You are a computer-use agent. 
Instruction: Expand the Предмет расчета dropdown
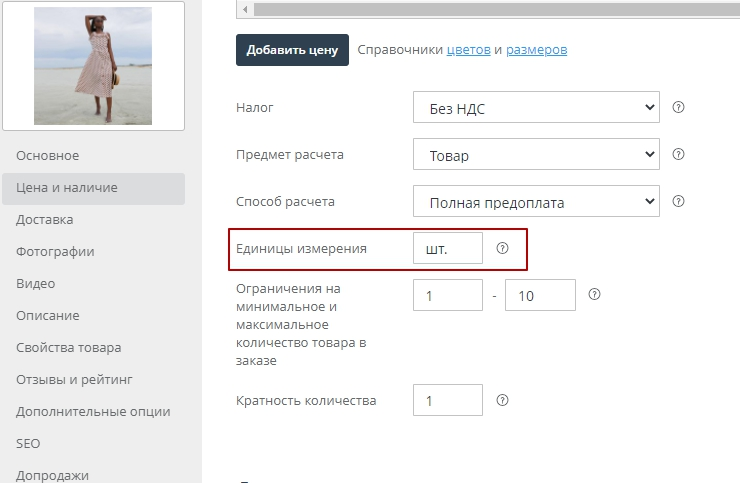click(x=536, y=155)
